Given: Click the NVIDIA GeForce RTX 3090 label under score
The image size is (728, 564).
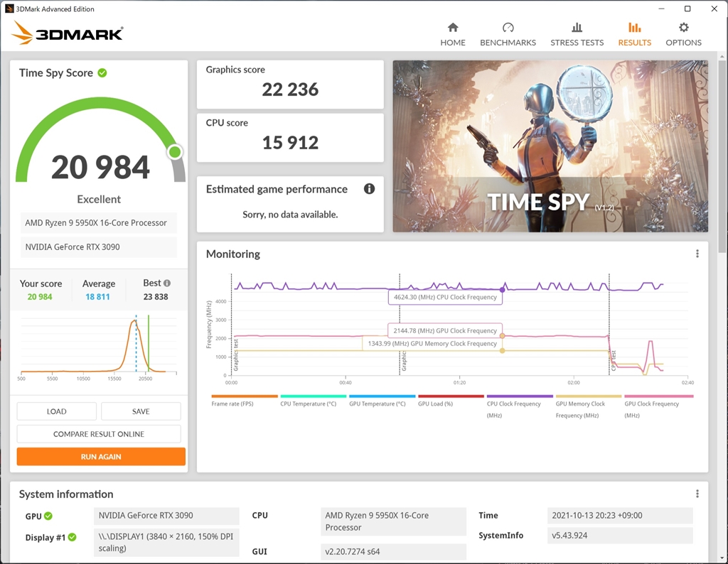Looking at the screenshot, I should [98, 247].
